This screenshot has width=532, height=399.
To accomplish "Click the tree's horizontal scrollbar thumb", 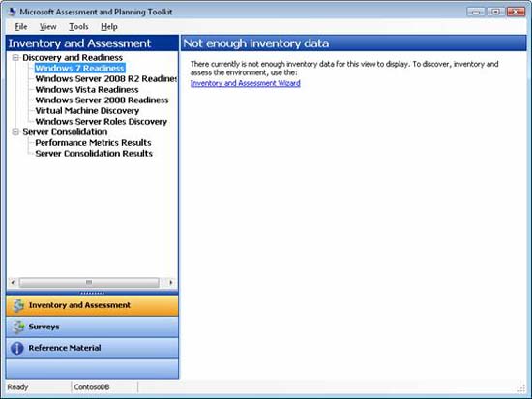I will click(89, 282).
